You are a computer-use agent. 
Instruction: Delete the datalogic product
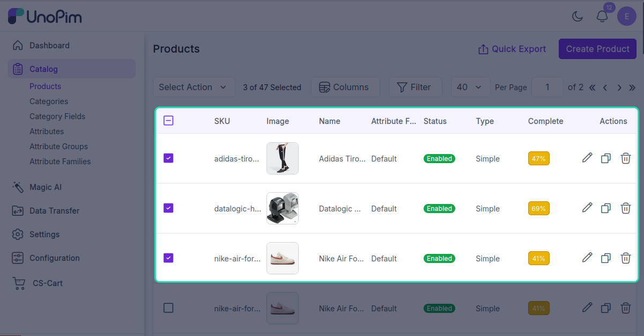(x=625, y=208)
